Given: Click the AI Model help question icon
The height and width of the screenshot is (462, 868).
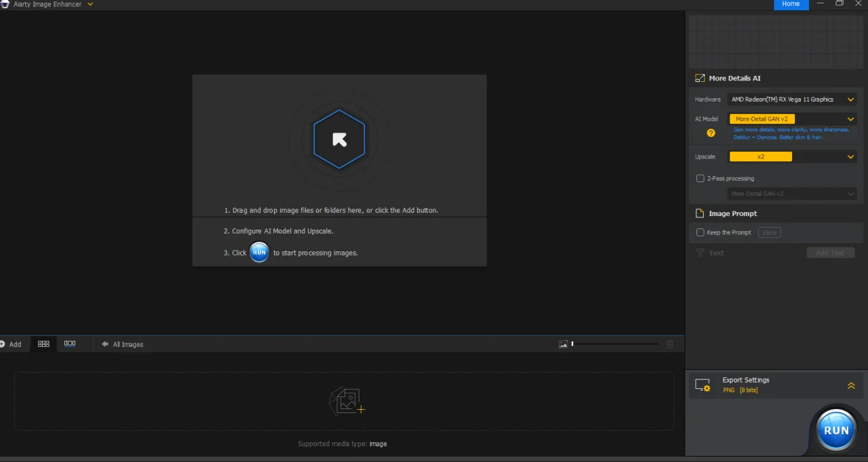Looking at the screenshot, I should tap(711, 133).
